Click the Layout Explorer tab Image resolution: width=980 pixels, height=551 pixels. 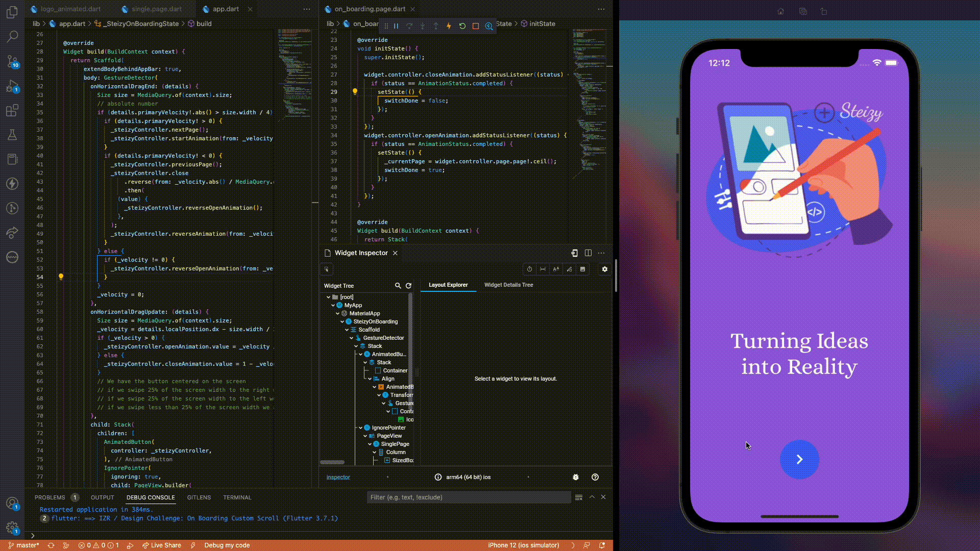[448, 285]
